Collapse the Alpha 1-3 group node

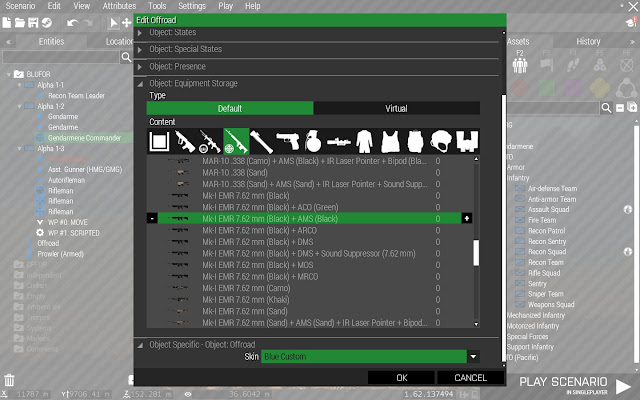[x=19, y=149]
